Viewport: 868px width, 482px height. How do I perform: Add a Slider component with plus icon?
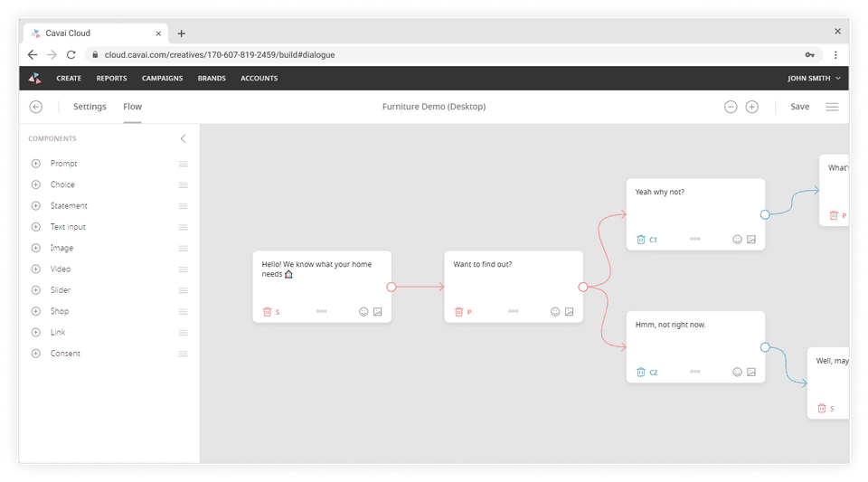(36, 290)
